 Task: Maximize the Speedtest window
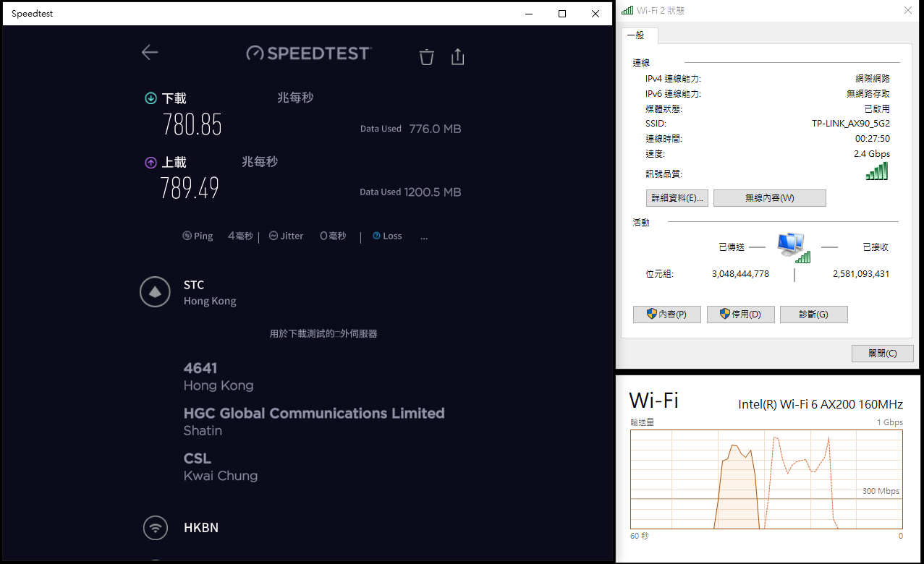click(562, 14)
